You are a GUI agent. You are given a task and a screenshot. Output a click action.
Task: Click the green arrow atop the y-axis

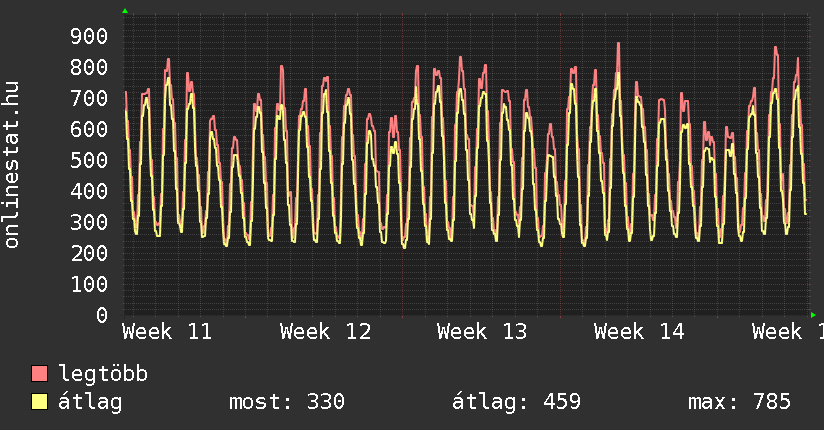(125, 11)
